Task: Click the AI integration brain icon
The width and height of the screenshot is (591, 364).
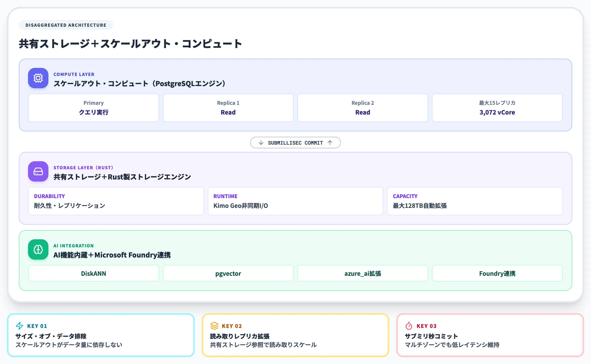Action: tap(38, 249)
